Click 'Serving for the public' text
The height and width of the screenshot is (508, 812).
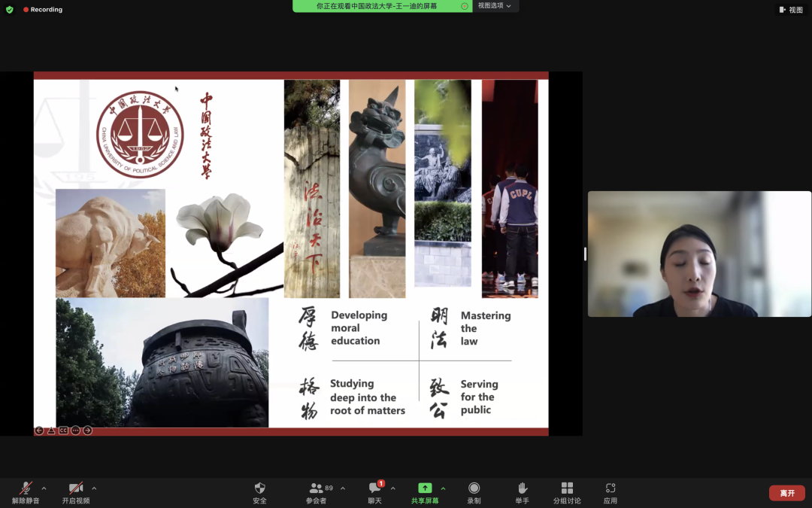[479, 397]
